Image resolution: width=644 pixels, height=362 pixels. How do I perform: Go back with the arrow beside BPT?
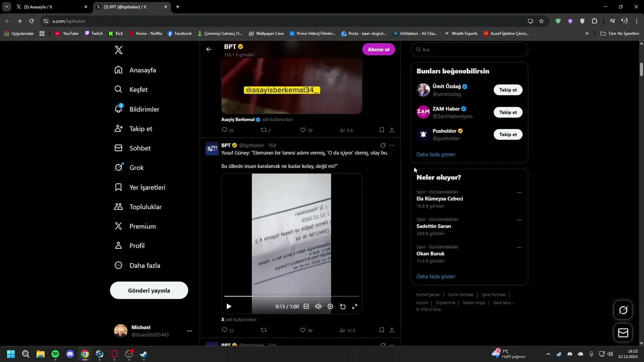[x=209, y=49]
